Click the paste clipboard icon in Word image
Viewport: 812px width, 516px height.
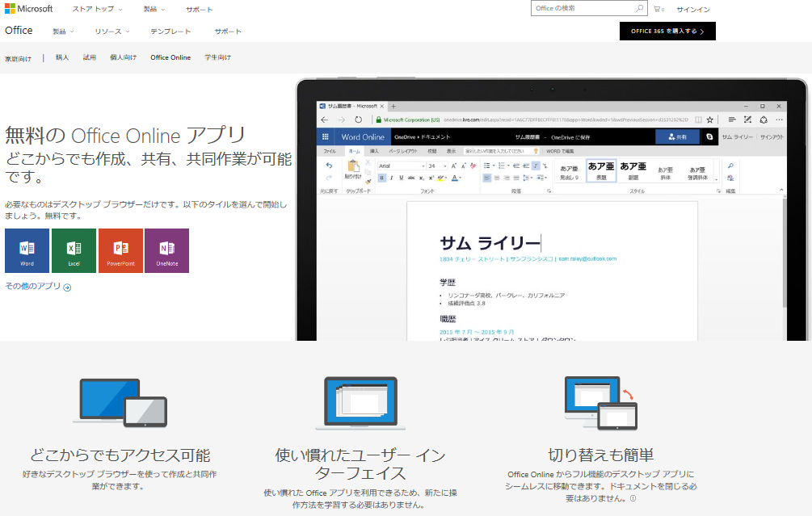point(353,166)
